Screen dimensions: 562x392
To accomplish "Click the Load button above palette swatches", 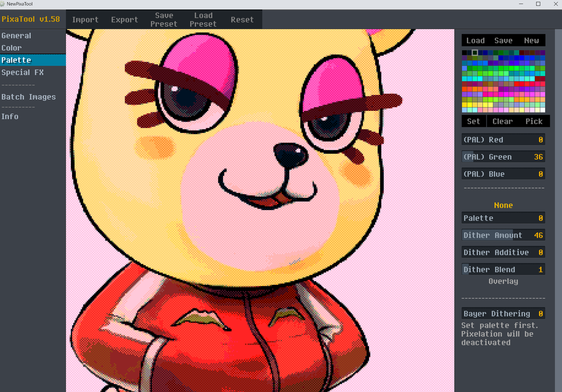I will pyautogui.click(x=475, y=41).
